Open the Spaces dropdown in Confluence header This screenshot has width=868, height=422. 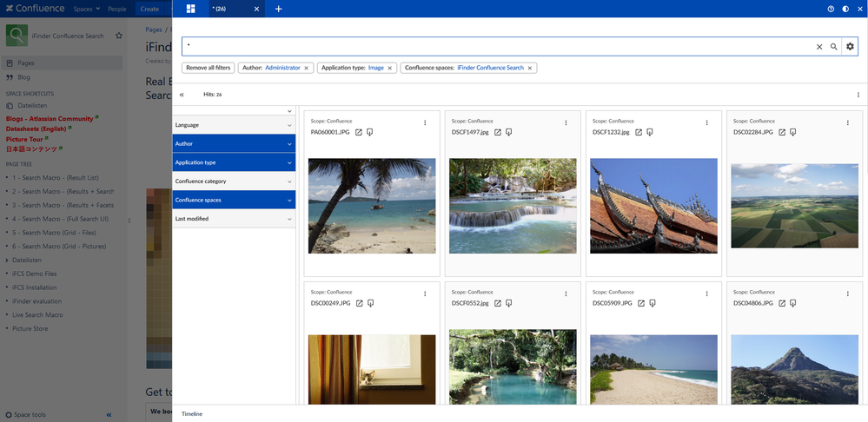click(x=87, y=9)
